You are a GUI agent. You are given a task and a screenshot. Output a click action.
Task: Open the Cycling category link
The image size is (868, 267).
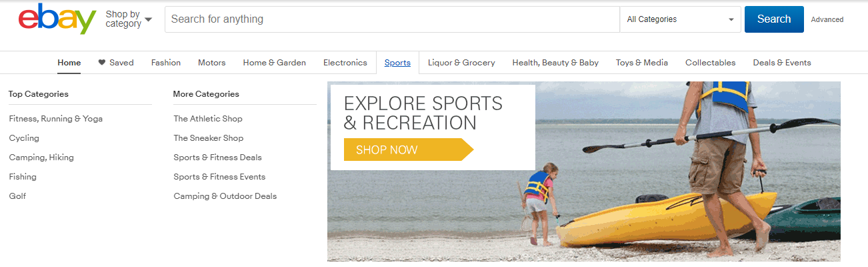pos(24,138)
